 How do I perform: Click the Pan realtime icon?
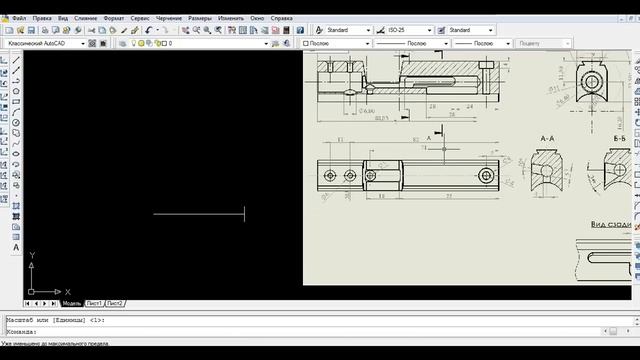(185, 30)
